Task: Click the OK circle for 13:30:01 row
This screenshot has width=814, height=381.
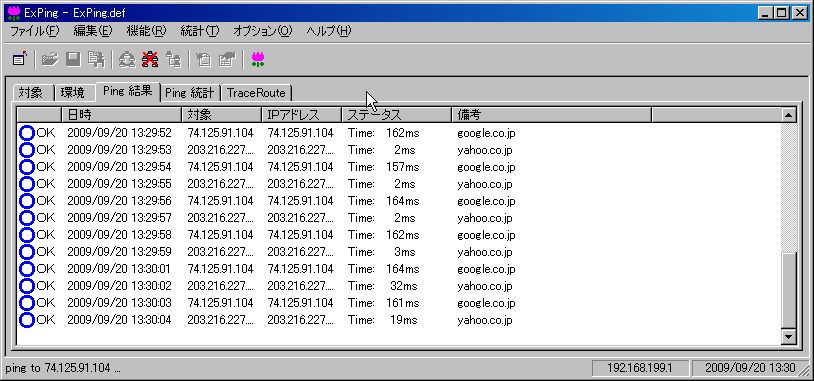Action: pos(26,269)
